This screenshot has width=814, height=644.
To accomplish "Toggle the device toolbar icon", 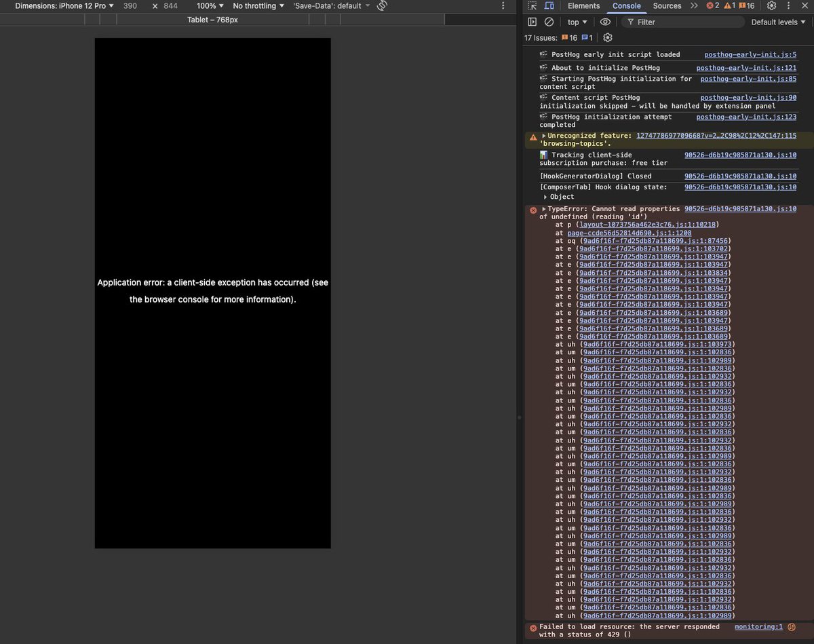I will coord(549,5).
